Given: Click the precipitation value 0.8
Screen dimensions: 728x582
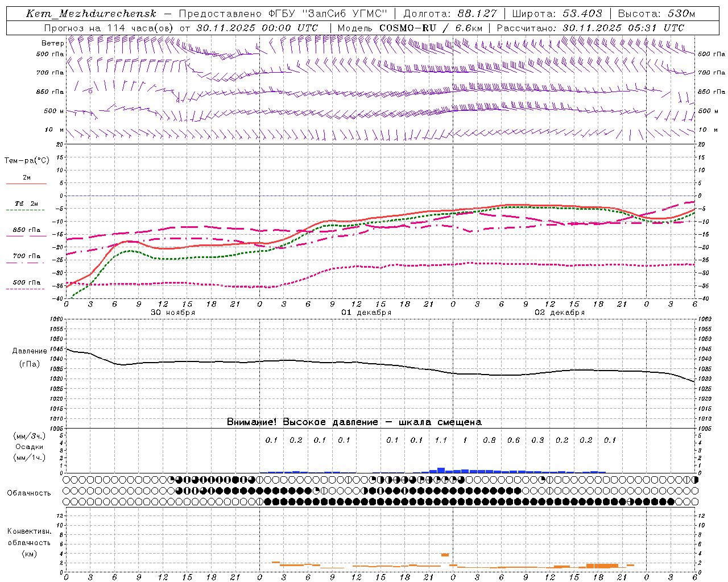Looking at the screenshot, I should coord(489,440).
